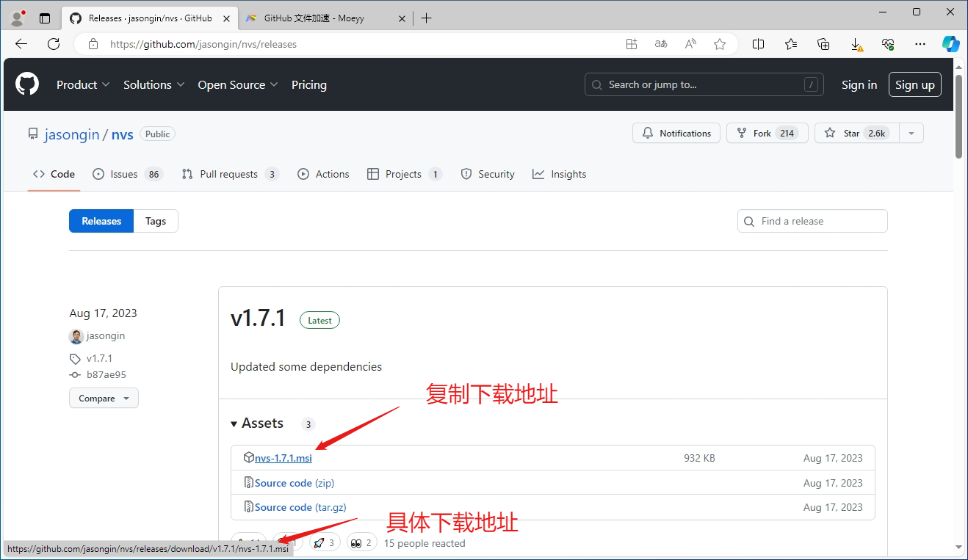Click the rocket reaction with count 3
968x560 pixels.
pos(325,543)
